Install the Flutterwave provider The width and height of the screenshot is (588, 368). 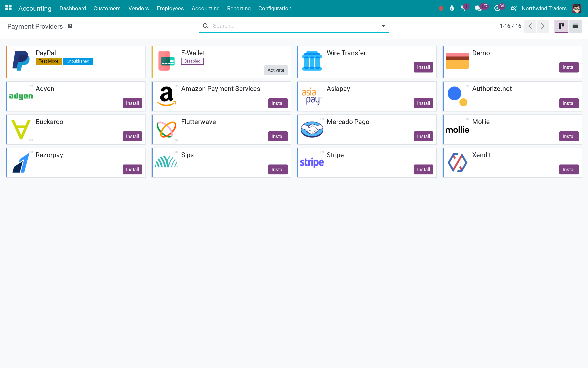(278, 136)
